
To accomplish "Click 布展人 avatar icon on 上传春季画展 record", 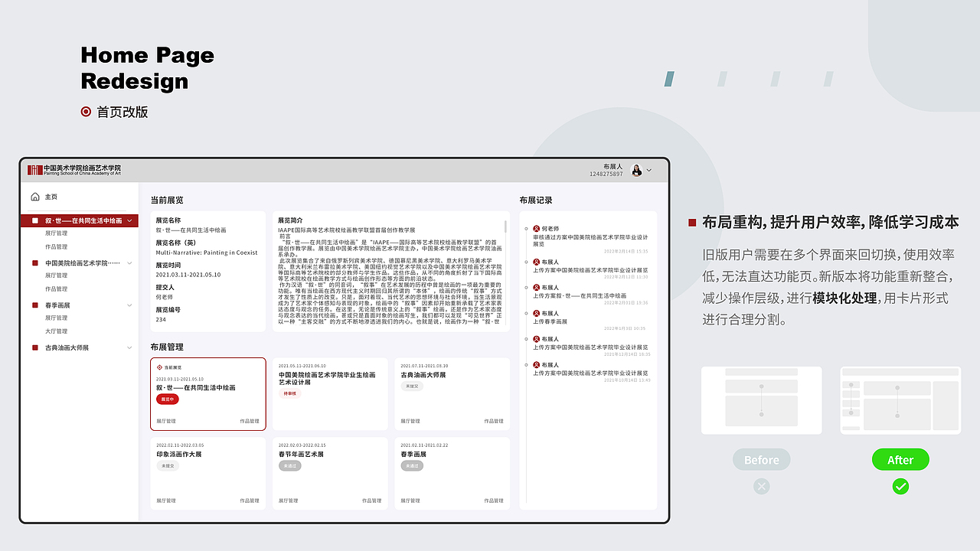I will tap(537, 313).
